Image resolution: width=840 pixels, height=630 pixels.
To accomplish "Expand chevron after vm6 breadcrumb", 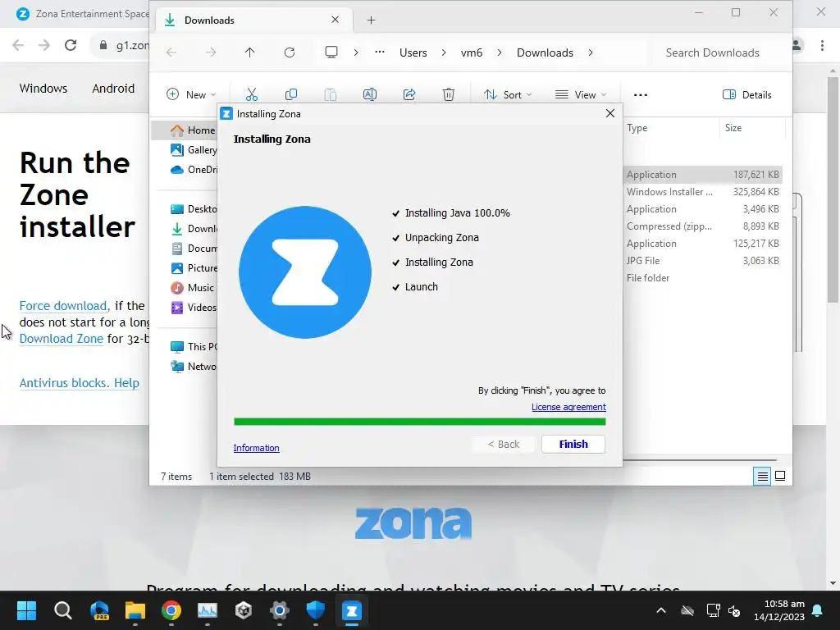I will [500, 52].
